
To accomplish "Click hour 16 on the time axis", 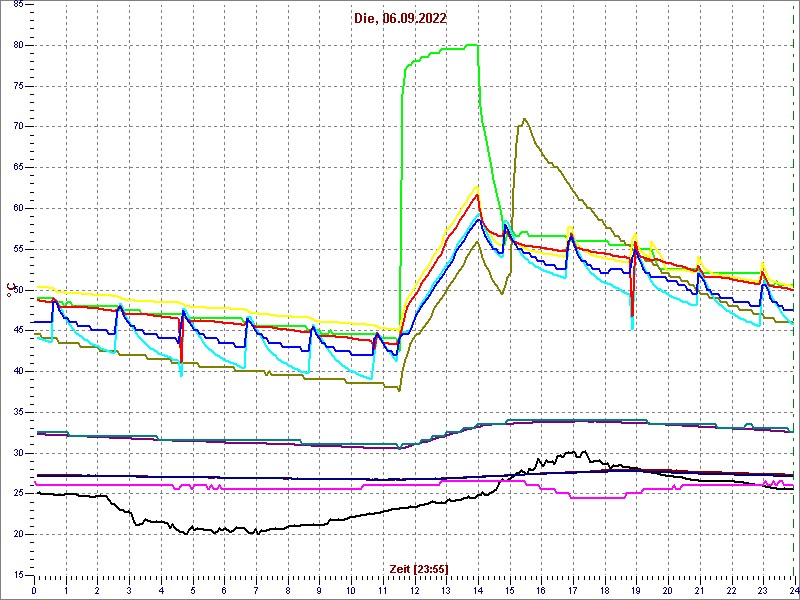I will coord(540,590).
